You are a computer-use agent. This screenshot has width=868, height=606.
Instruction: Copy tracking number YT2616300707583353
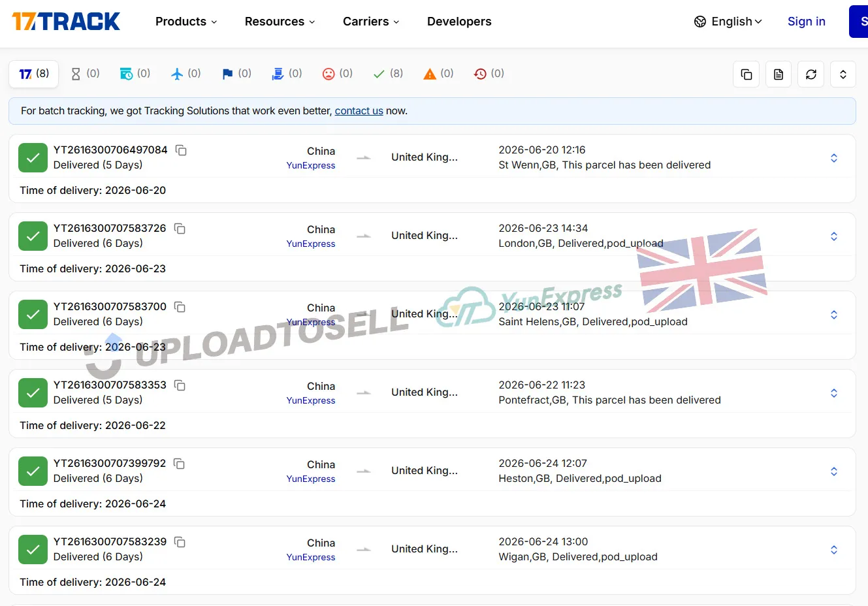[x=180, y=385]
